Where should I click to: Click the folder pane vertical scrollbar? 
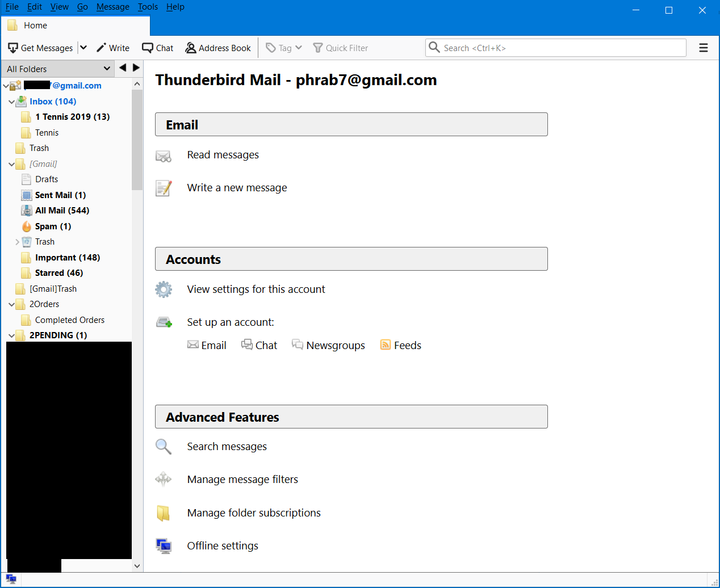(137, 142)
